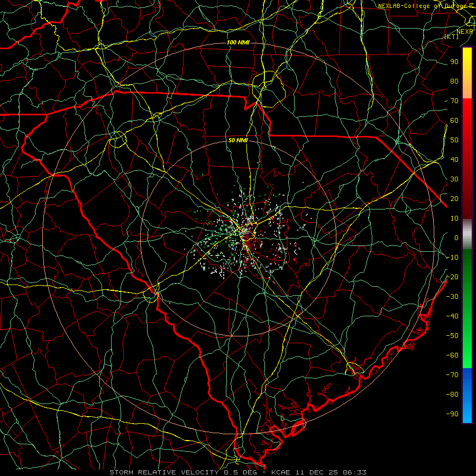This screenshot has height=476, width=476.
Task: Click the "-50" velocity scale label
Action: pos(452,335)
